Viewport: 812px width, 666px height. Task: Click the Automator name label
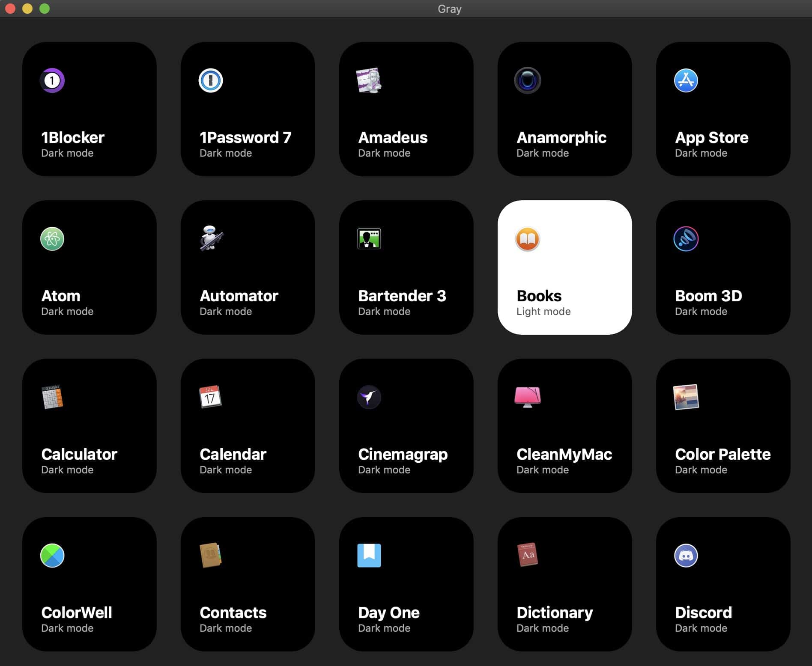click(x=239, y=296)
